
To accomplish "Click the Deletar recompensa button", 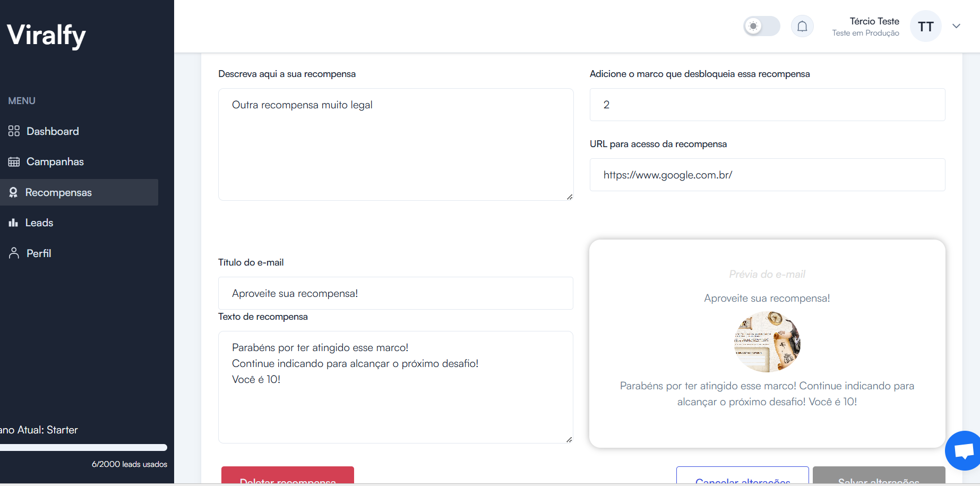I will 288,475.
